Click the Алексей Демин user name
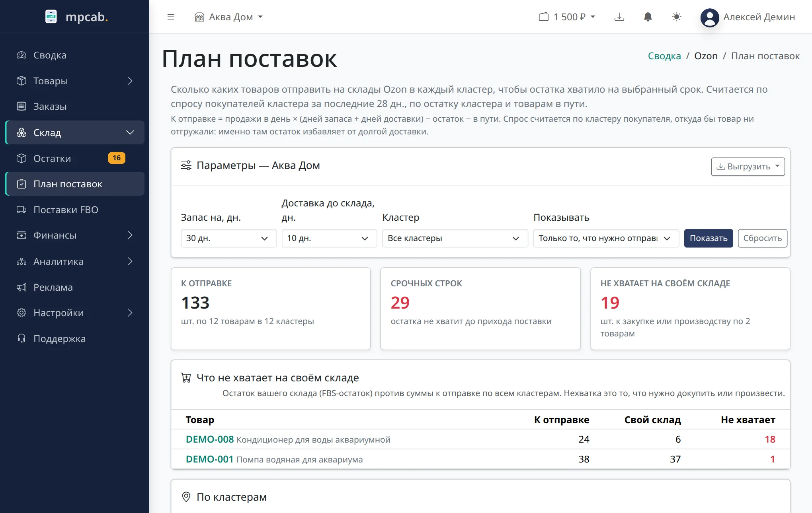 pos(759,17)
